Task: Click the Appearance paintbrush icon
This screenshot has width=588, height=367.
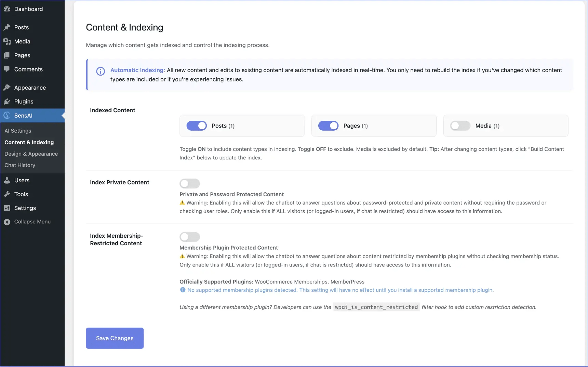Action: click(x=7, y=88)
